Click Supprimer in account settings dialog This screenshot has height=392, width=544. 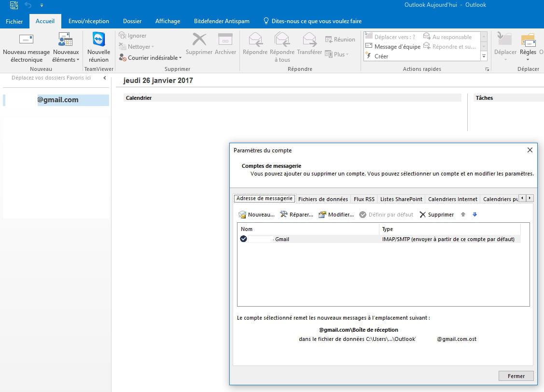pos(436,215)
